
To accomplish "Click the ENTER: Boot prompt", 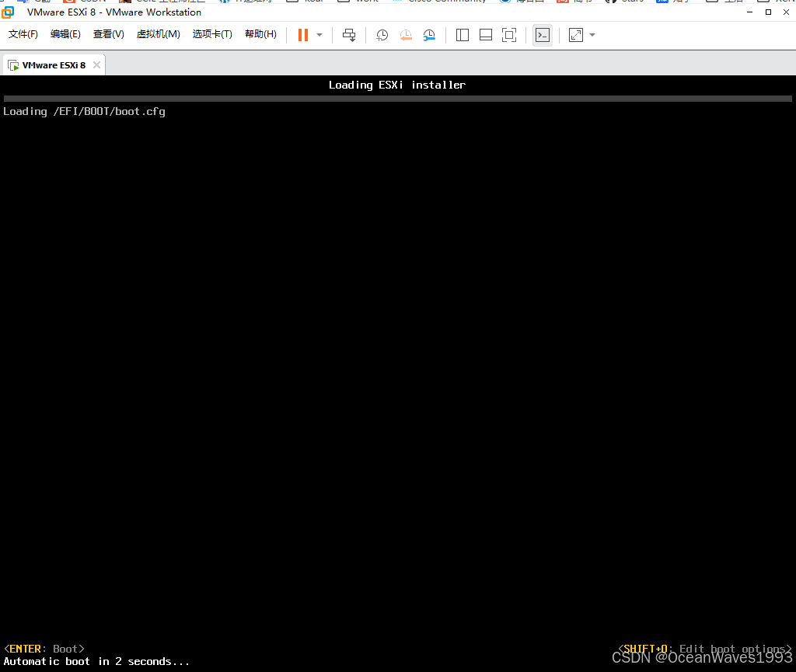I will click(44, 649).
